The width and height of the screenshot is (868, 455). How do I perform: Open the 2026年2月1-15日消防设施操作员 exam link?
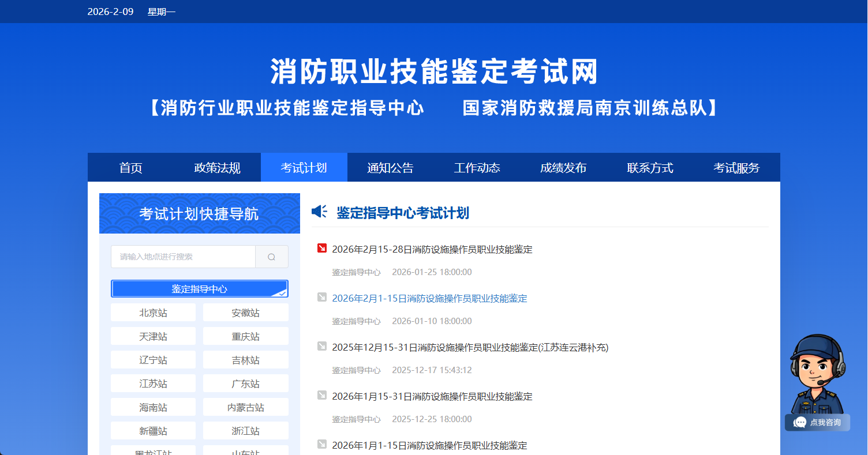tap(429, 298)
